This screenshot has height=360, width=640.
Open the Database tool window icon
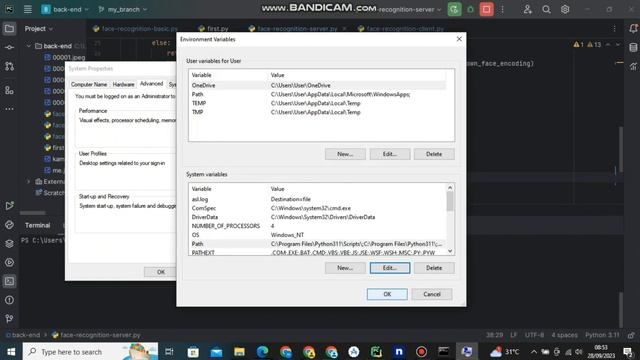[633, 47]
